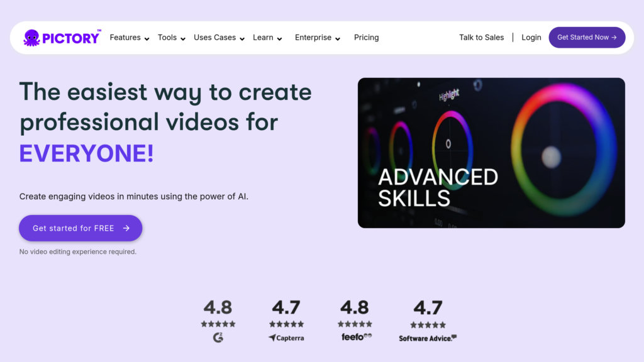
Task: Click the G2 logo under the rating
Action: [x=218, y=337]
